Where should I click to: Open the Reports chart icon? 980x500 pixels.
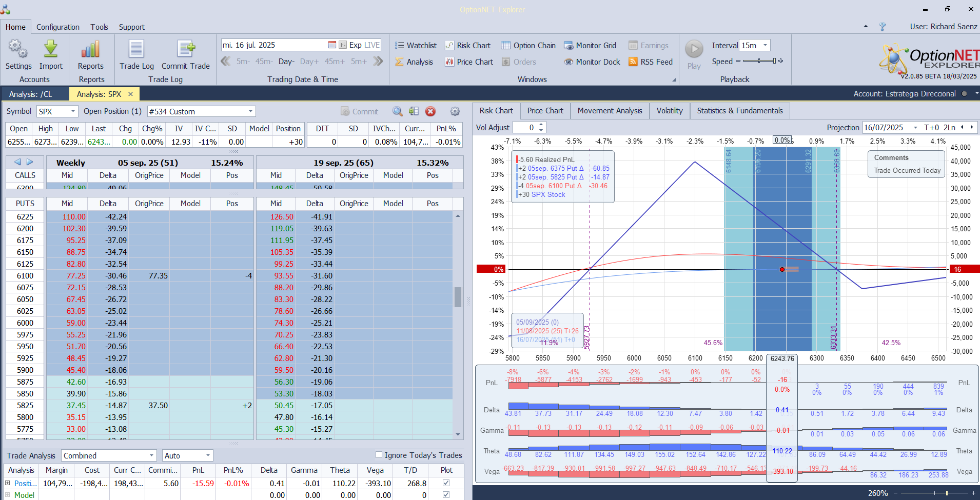(x=90, y=50)
